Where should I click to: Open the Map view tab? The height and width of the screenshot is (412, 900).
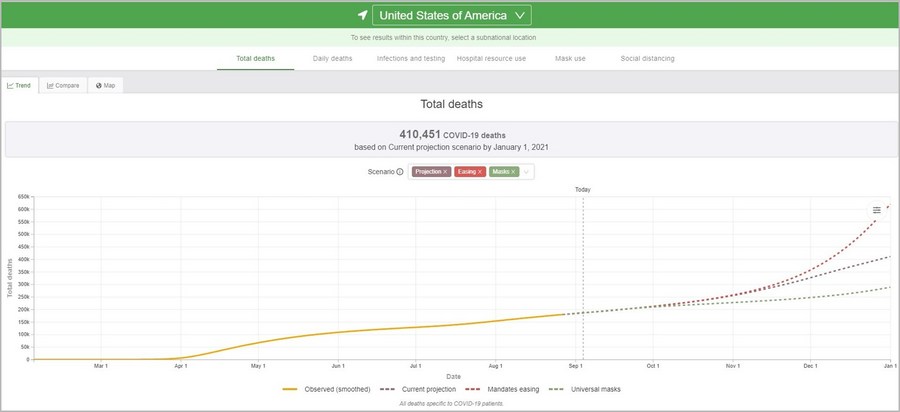click(x=106, y=86)
